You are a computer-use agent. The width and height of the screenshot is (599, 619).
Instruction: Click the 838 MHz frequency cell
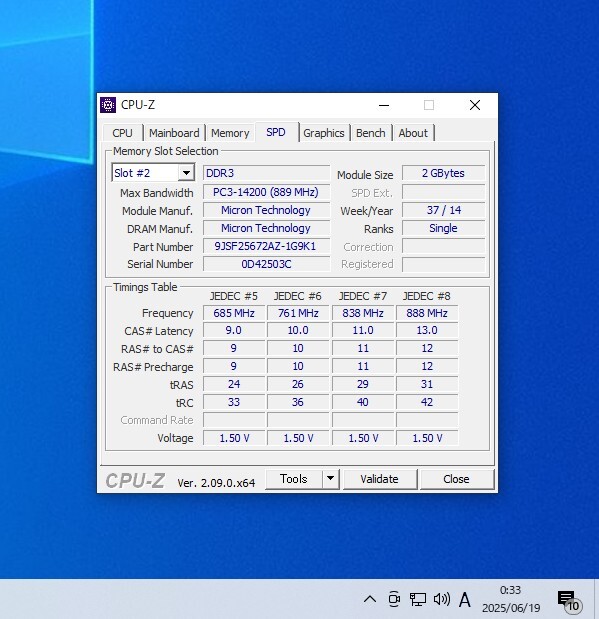[x=363, y=313]
